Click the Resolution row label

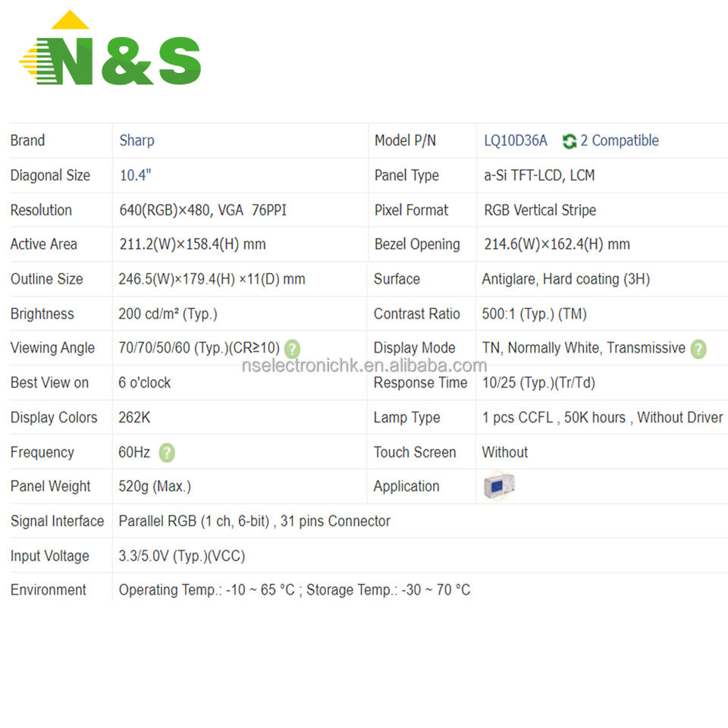(x=41, y=210)
